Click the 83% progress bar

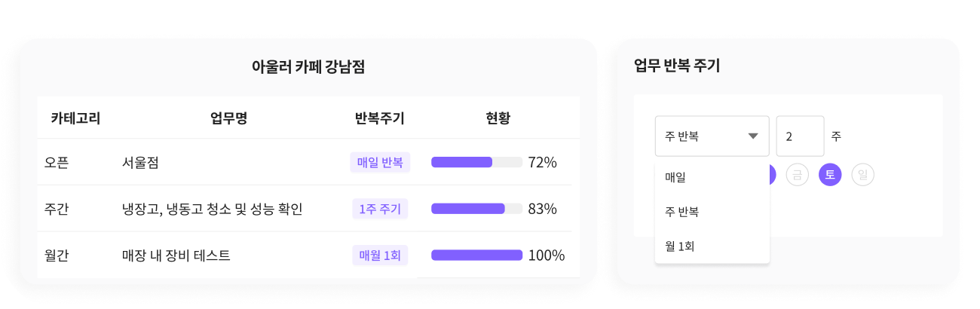click(x=476, y=209)
